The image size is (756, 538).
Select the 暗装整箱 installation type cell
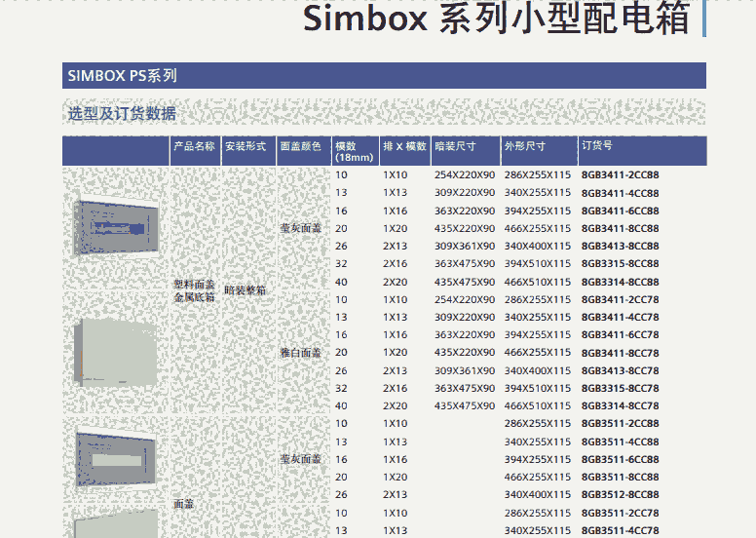(x=246, y=290)
